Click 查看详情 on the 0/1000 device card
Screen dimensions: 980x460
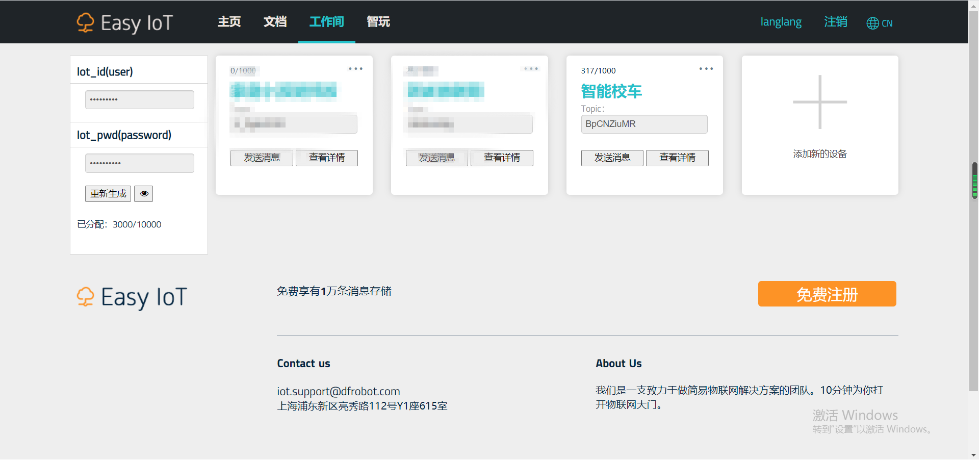pos(327,158)
